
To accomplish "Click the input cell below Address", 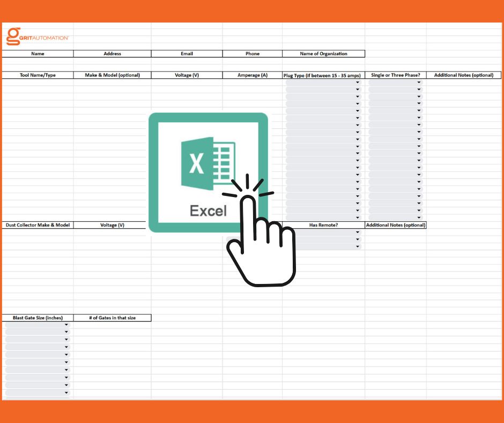I will 112,61.
